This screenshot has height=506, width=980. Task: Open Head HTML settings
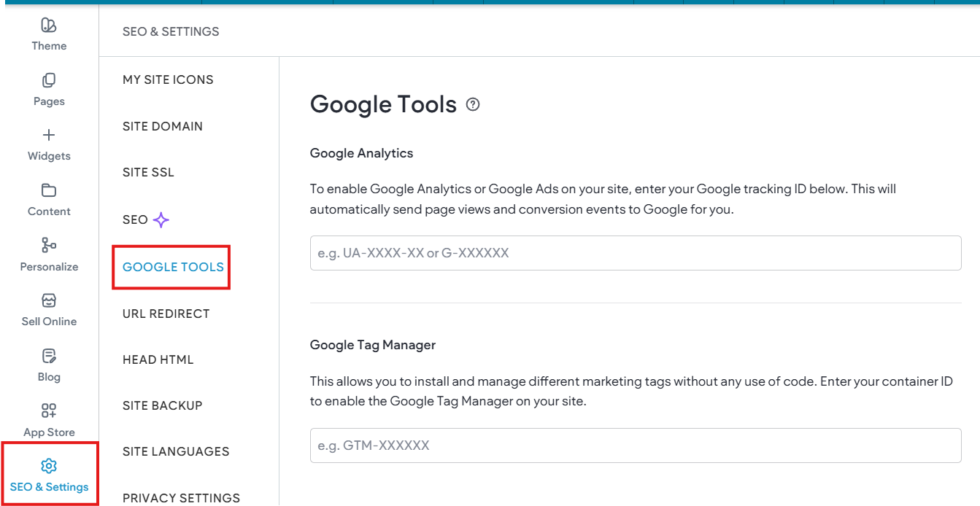point(158,359)
